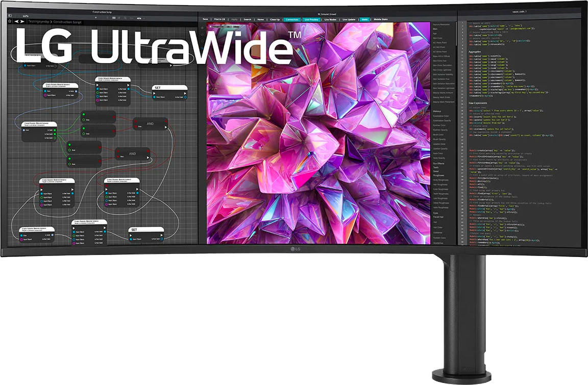Switch to the Construction Script tab
The width and height of the screenshot is (588, 385).
[x=102, y=12]
